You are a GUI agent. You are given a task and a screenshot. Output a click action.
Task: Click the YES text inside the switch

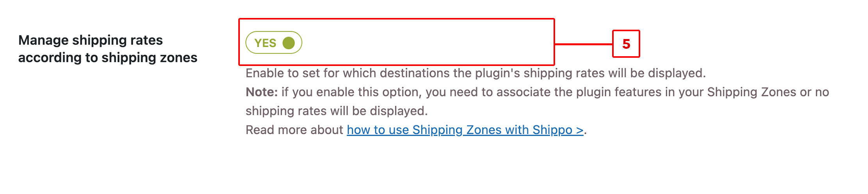265,43
